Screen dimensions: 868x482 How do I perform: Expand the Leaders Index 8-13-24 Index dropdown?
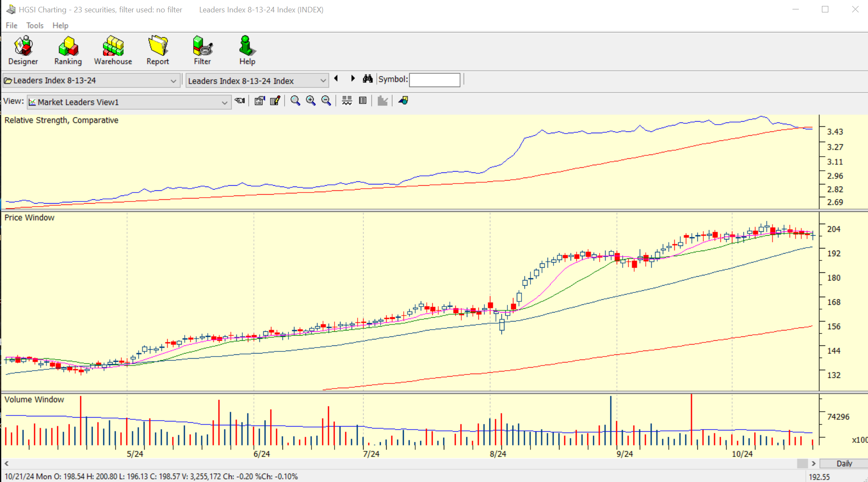tap(323, 81)
